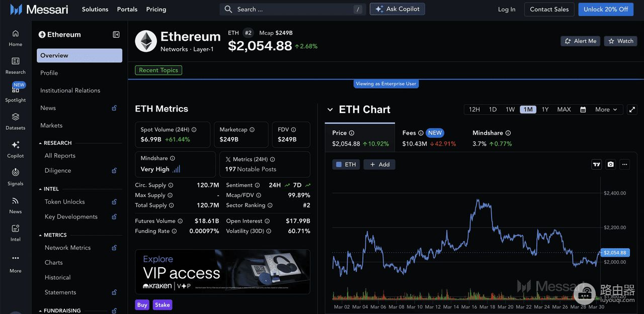This screenshot has width=644, height=314.
Task: Click info icon next to Funding Rate
Action: [x=174, y=231]
